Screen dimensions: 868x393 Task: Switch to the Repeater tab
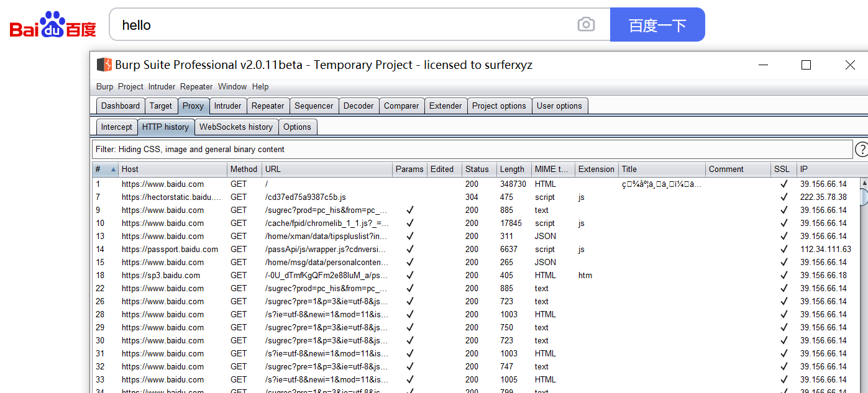pos(268,106)
